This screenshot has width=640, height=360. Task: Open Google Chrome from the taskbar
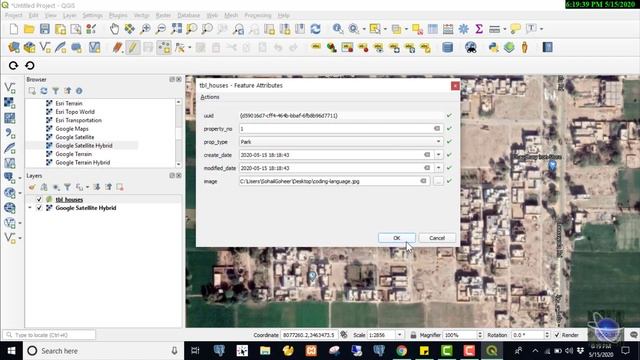click(402, 351)
